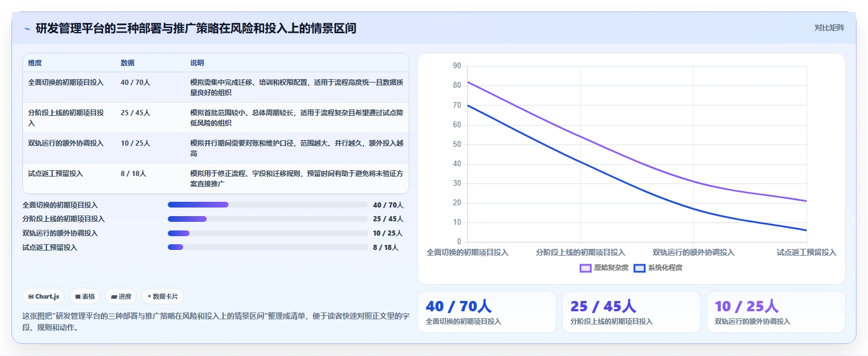Click the 试点返工预留投入 progress bar
Viewport: 868px width, 356px height.
pyautogui.click(x=267, y=247)
